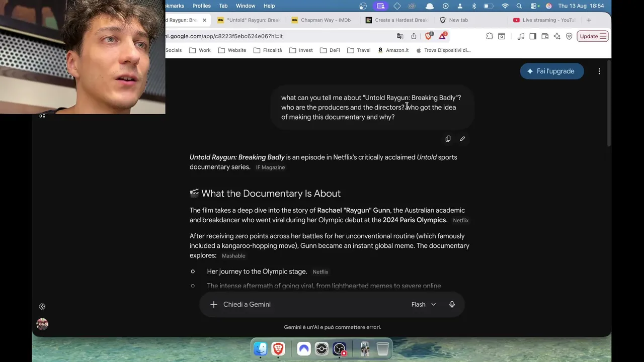644x362 pixels.
Task: Open Gemini settings gear icon
Action: tap(42, 307)
